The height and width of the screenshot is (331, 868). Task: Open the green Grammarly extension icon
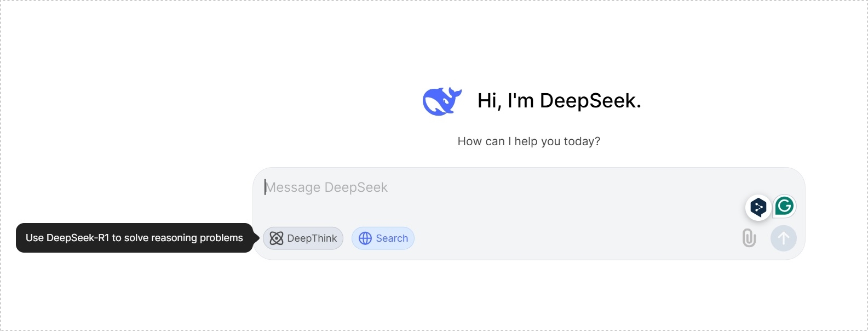[785, 206]
